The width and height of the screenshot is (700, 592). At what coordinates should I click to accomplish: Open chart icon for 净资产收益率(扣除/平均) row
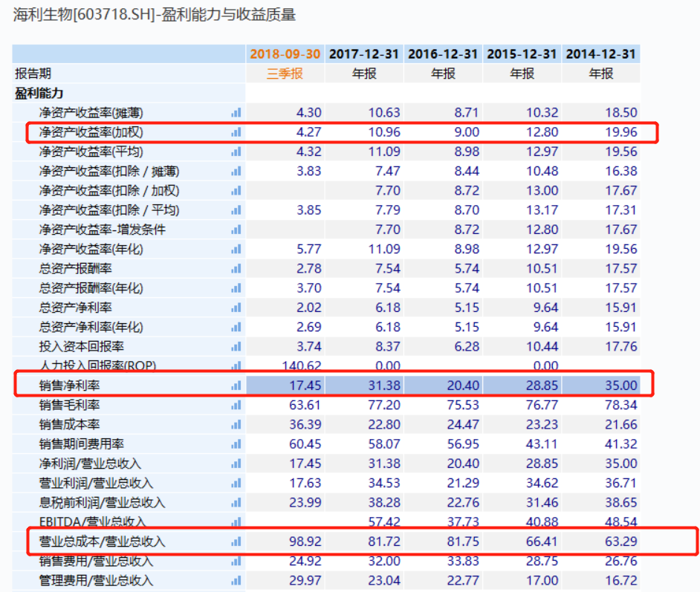(x=236, y=210)
